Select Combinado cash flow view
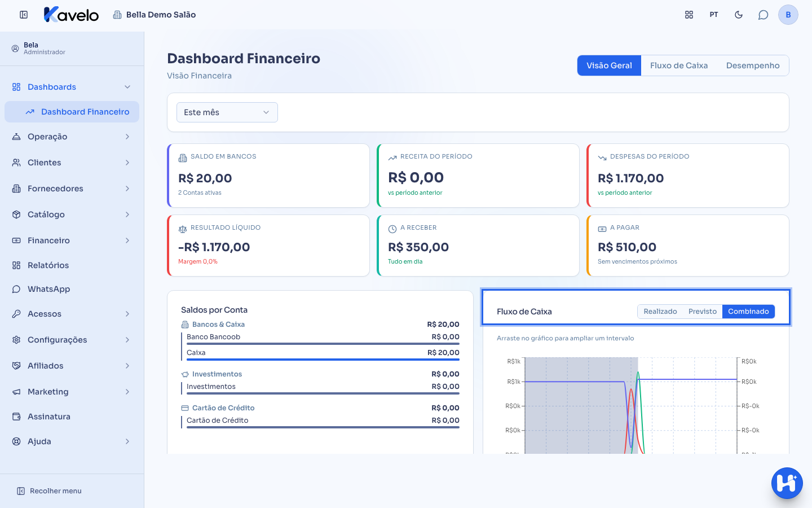 tap(748, 312)
